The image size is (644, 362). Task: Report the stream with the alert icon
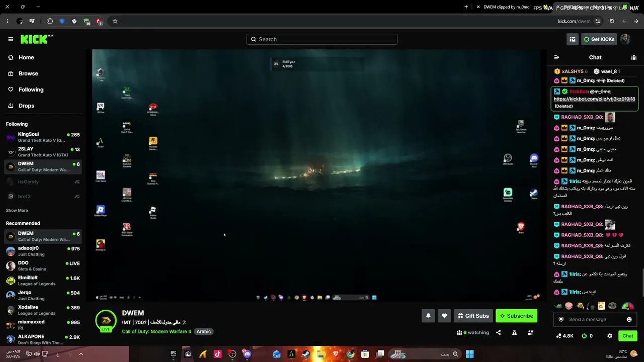(514, 332)
